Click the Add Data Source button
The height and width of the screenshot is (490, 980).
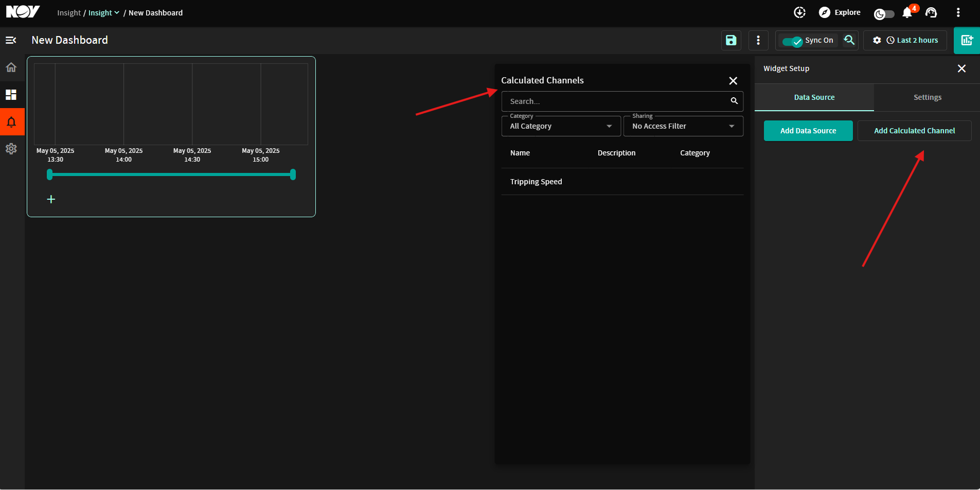coord(808,131)
